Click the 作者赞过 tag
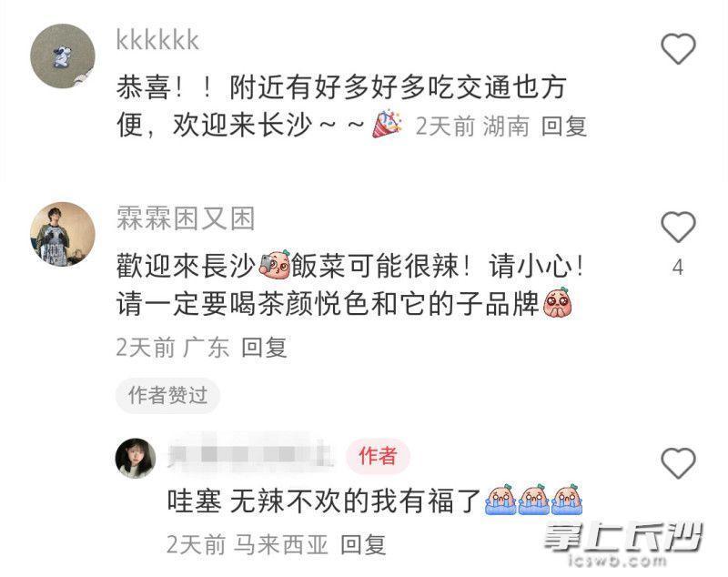The height and width of the screenshot is (577, 728). 167,396
